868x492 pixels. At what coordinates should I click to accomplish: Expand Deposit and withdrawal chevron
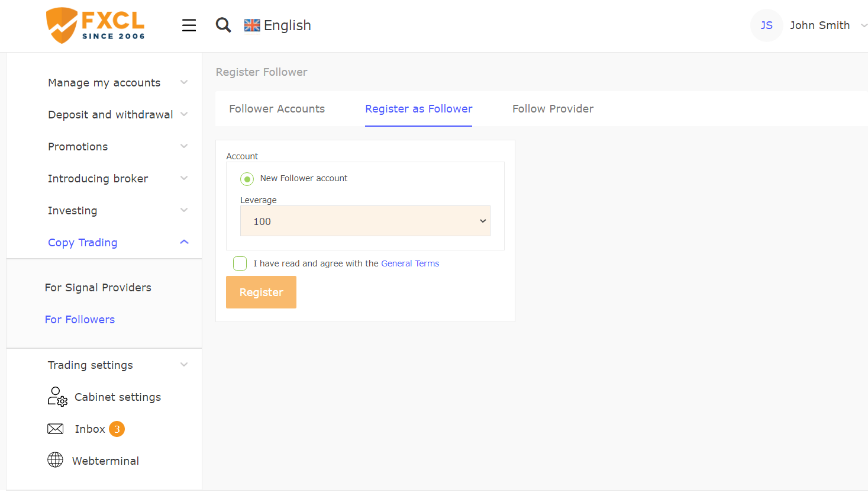[x=184, y=114]
